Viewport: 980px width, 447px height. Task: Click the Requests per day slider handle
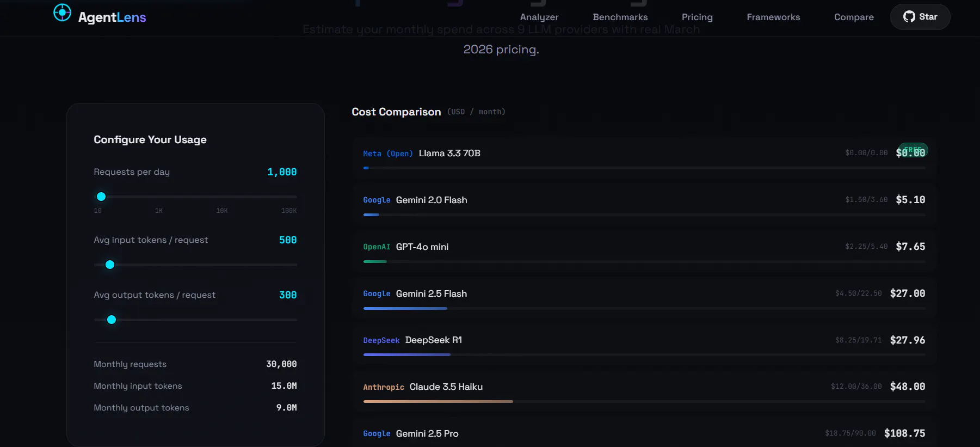click(101, 197)
